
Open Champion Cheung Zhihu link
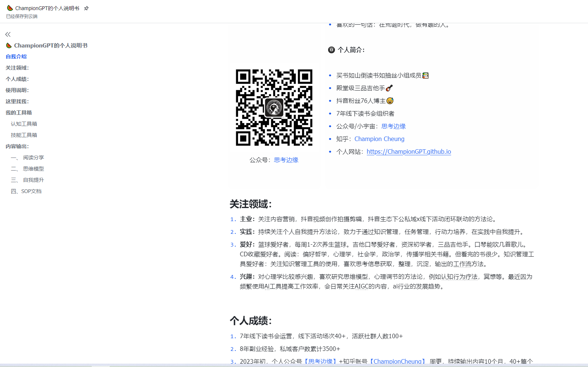tap(379, 139)
